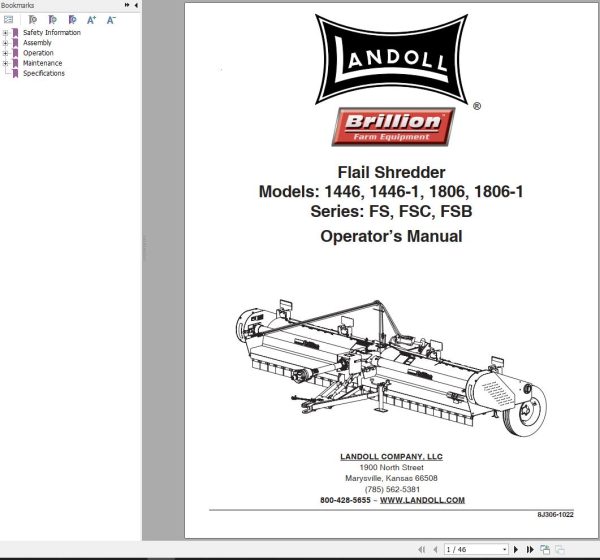
Task: Decrease bookmark text size with A-
Action: pos(111,20)
